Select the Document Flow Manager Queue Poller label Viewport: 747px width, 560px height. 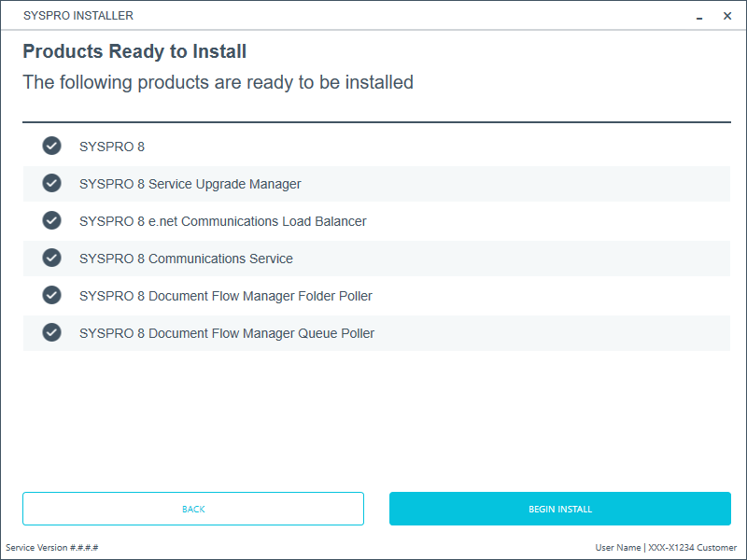[x=227, y=333]
